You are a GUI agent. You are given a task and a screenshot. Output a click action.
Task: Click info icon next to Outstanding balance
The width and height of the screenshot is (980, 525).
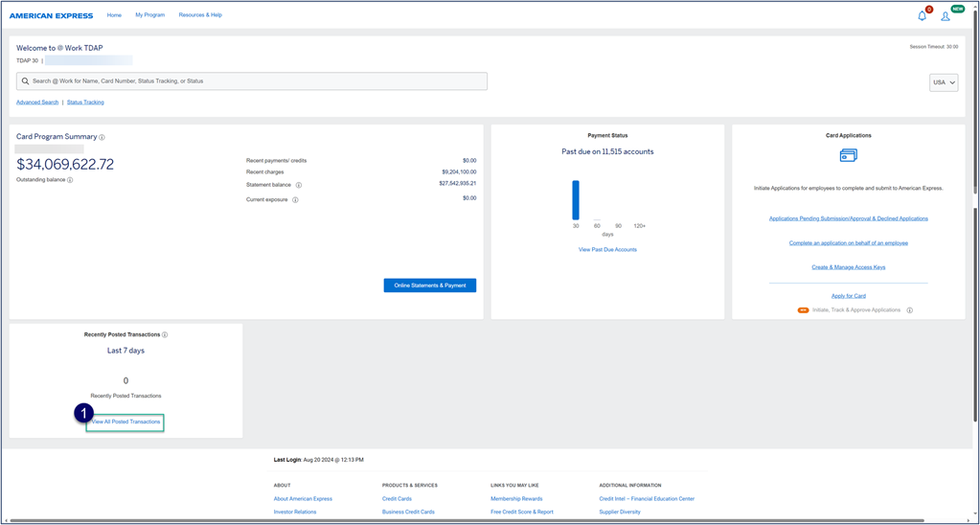click(x=70, y=180)
